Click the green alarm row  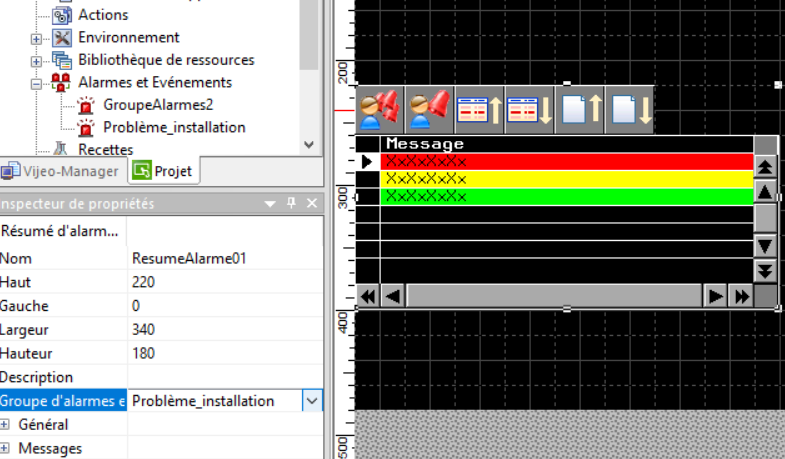click(x=567, y=197)
